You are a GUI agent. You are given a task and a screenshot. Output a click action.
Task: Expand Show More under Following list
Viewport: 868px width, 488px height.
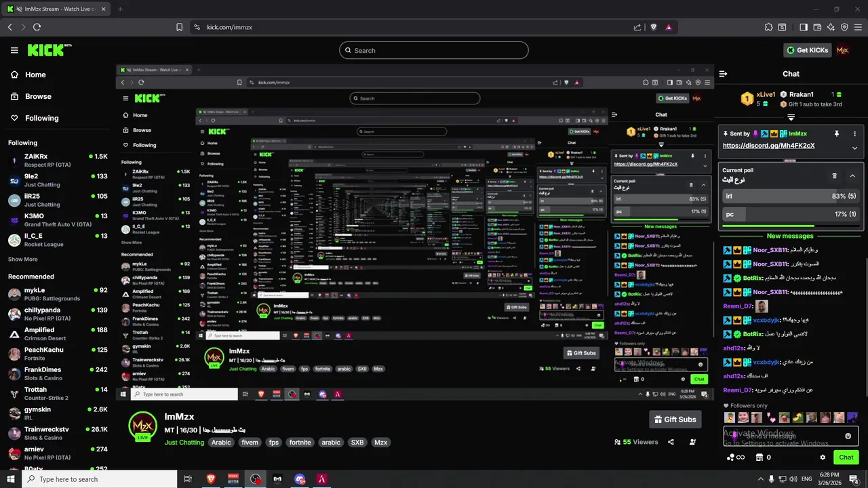23,260
